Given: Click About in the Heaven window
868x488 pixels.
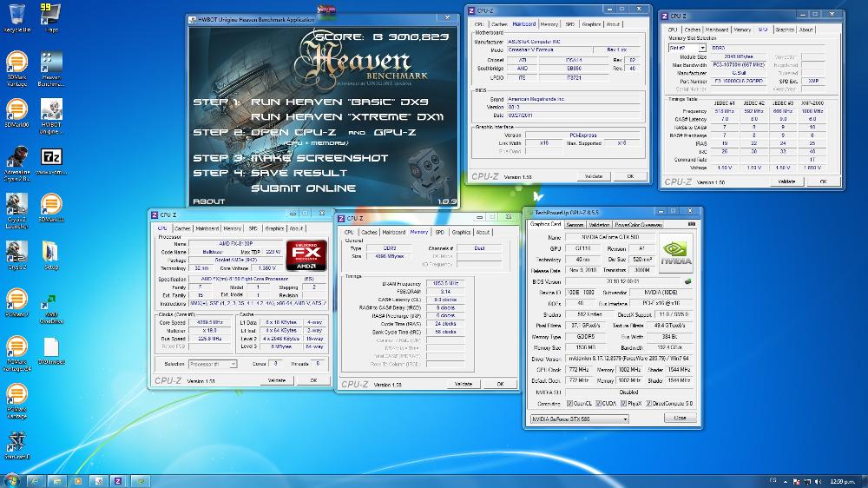Looking at the screenshot, I should pos(208,201).
